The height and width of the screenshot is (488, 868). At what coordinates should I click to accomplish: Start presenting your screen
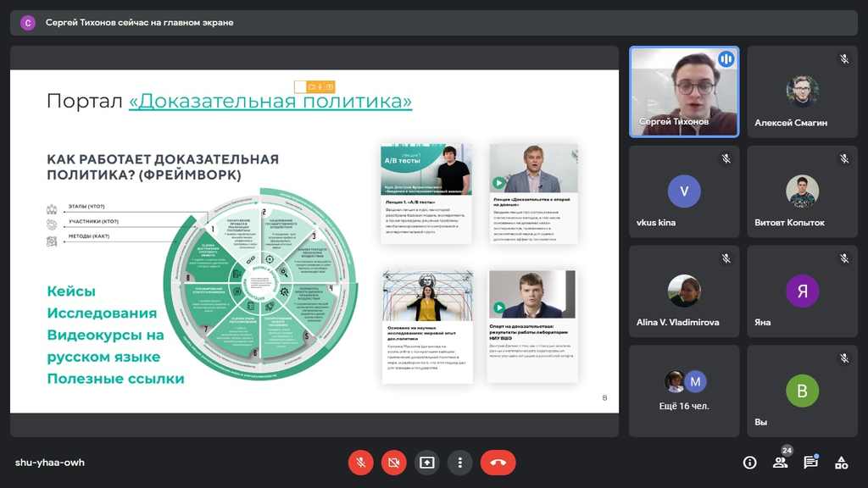pyautogui.click(x=427, y=463)
